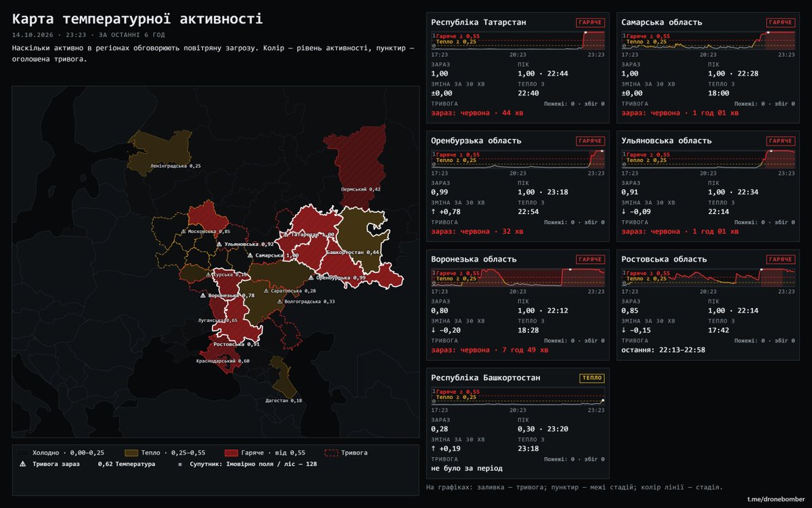The width and height of the screenshot is (812, 508).
Task: Click the Самарська область activity chart
Action: (x=708, y=40)
